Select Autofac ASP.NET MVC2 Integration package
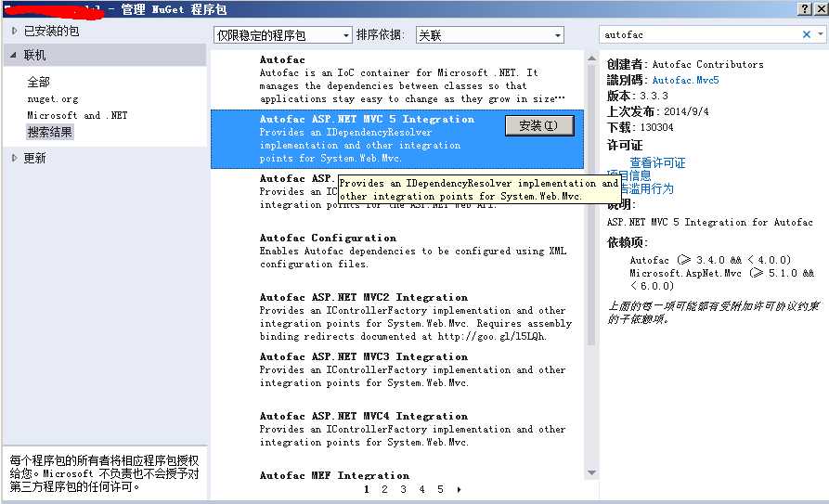Screen dimensions: 829x504 tap(397, 317)
